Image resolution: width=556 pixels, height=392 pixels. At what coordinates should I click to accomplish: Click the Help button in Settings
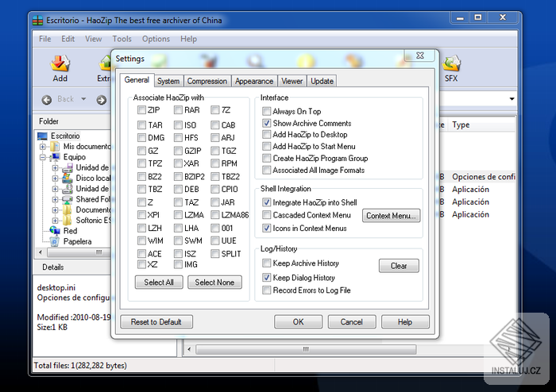pos(405,322)
